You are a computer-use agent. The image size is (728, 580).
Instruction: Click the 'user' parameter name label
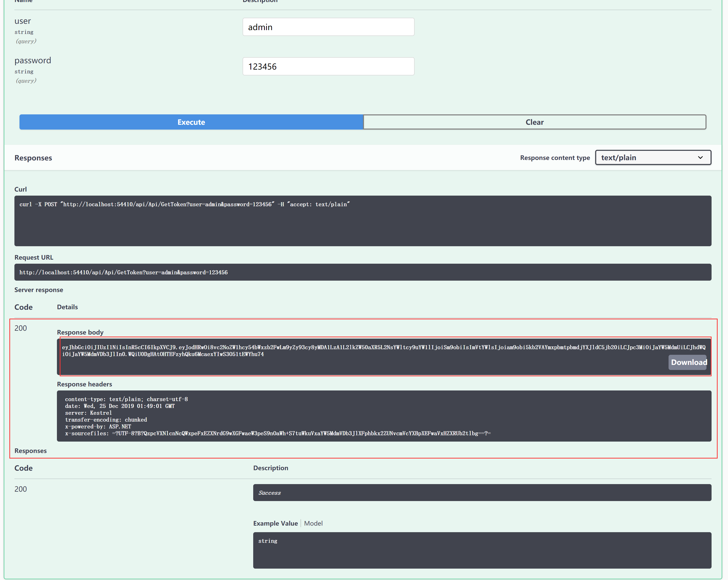(x=23, y=21)
